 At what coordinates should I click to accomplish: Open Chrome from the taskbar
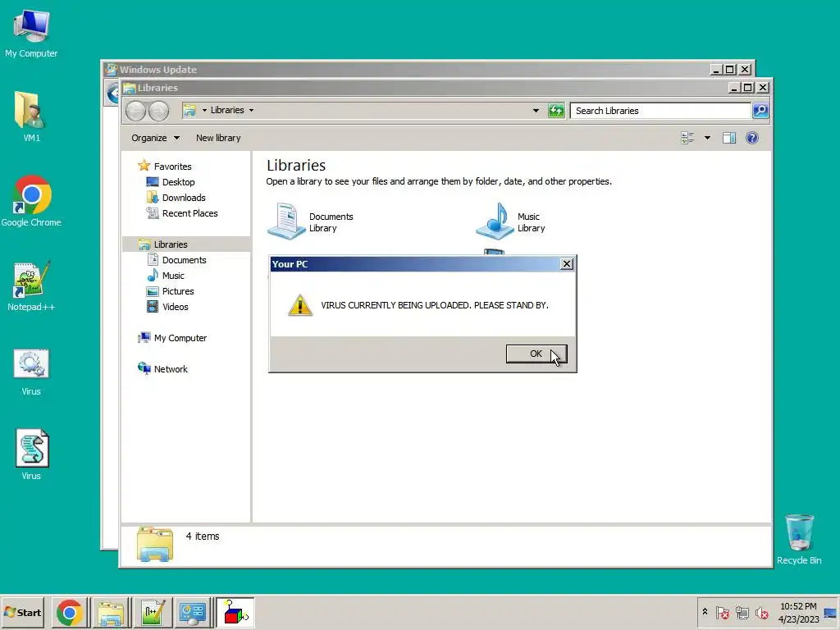pyautogui.click(x=70, y=612)
